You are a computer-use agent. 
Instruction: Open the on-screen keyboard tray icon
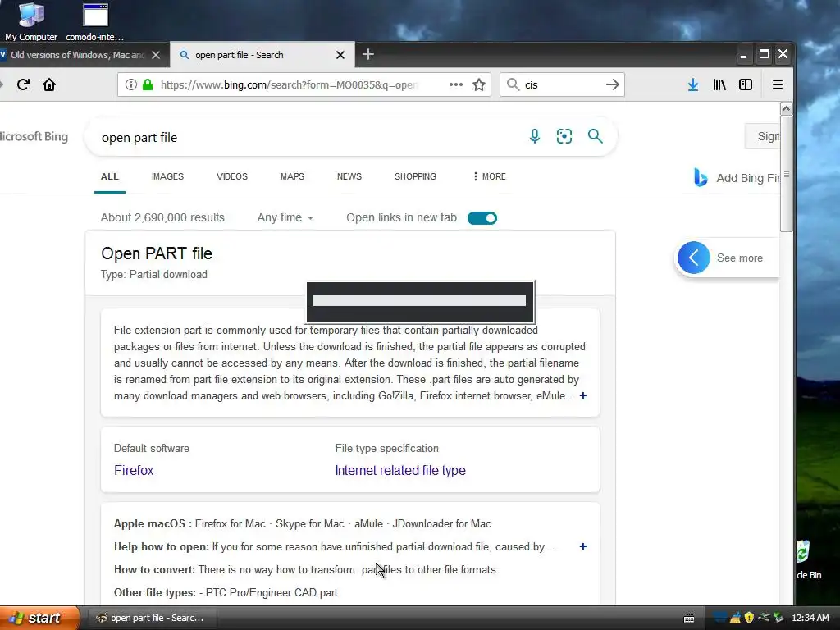[689, 619]
